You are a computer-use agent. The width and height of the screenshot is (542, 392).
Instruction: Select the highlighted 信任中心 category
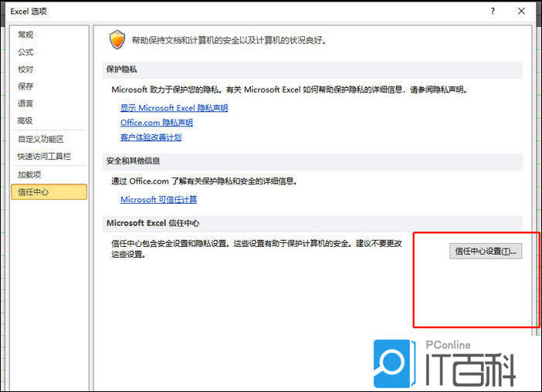pyautogui.click(x=49, y=192)
